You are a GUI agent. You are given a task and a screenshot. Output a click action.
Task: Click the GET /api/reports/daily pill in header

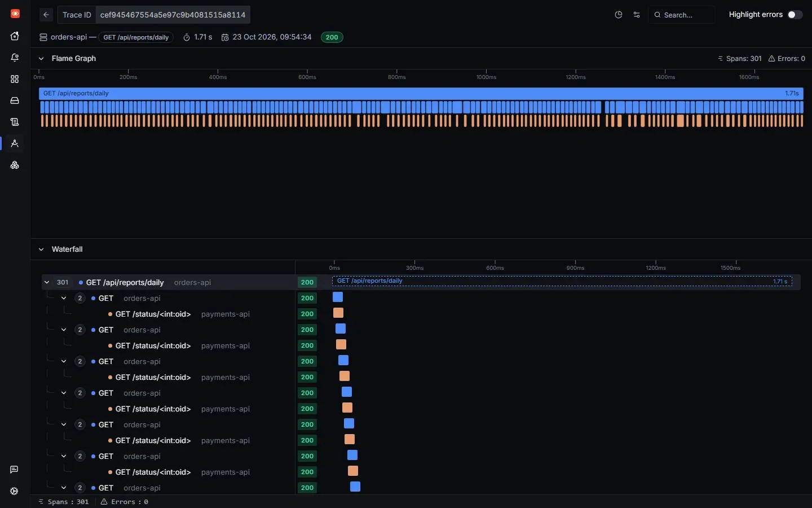(x=136, y=37)
